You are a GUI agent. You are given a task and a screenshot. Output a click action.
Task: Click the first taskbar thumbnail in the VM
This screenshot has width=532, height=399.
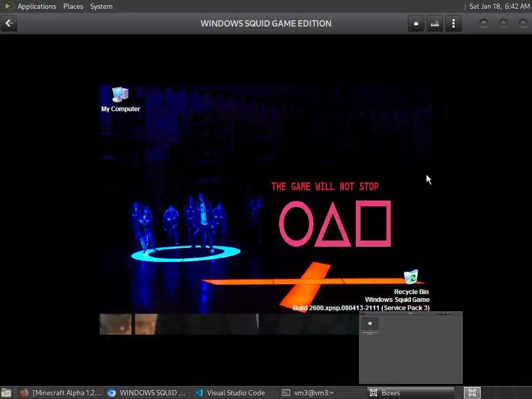pyautogui.click(x=115, y=324)
